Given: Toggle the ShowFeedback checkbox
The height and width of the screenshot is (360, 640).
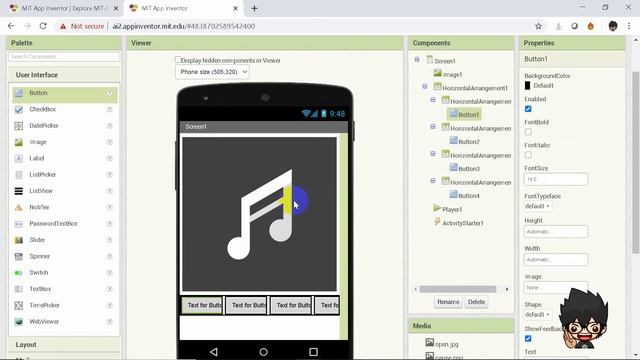Looking at the screenshot, I should coord(528,338).
